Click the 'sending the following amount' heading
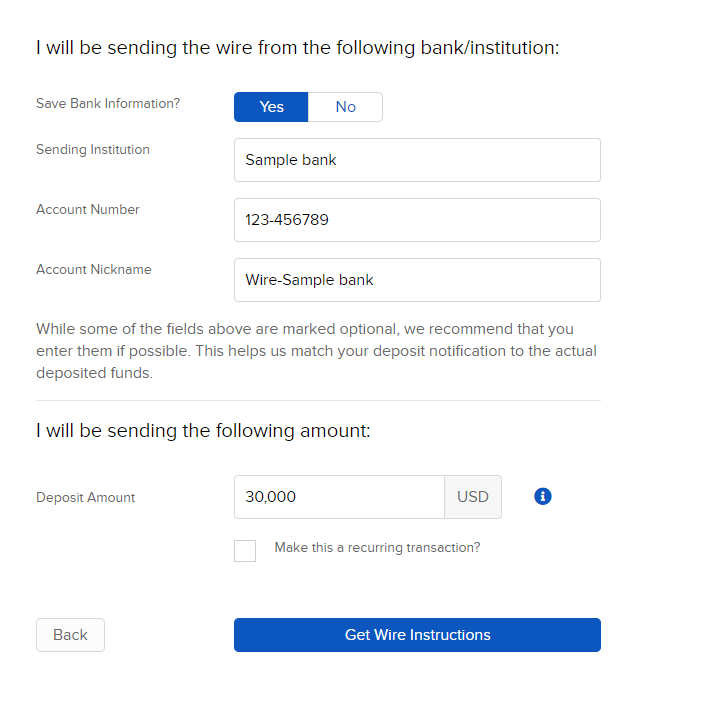This screenshot has width=725, height=726. 203,431
